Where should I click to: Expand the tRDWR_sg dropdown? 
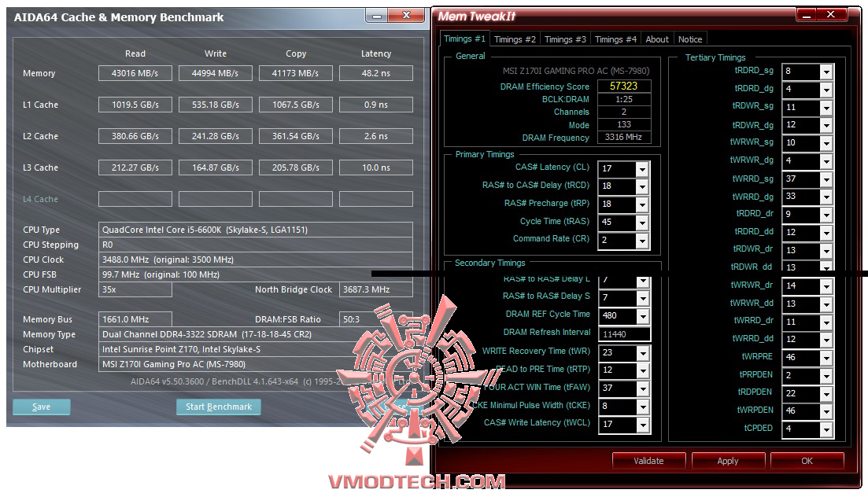click(x=826, y=108)
